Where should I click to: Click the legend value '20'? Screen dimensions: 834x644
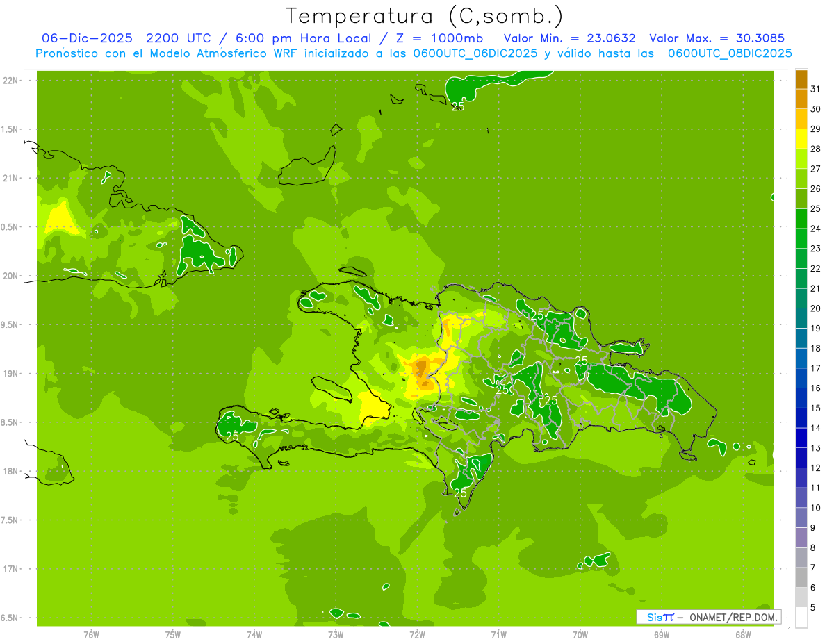(x=815, y=308)
